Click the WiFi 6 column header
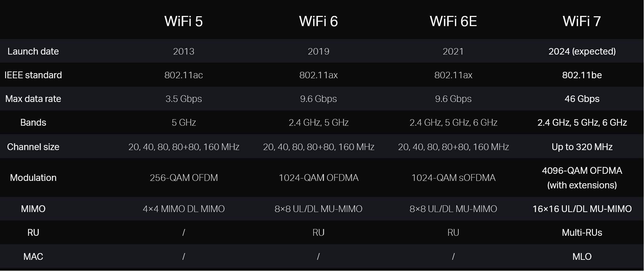Image resolution: width=644 pixels, height=271 pixels. 318,21
